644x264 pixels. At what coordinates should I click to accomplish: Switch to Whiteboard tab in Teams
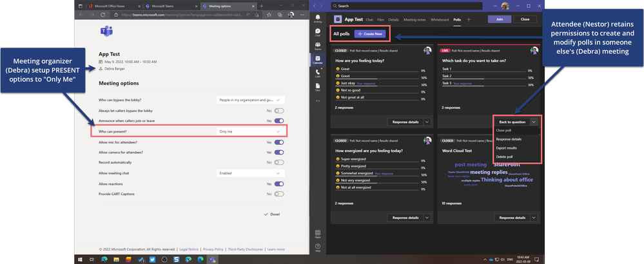440,20
